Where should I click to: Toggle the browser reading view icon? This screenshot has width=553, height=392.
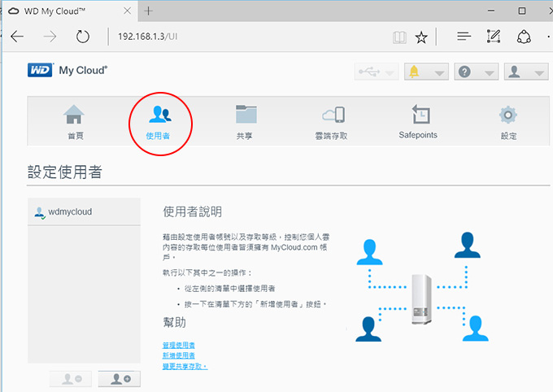[399, 37]
